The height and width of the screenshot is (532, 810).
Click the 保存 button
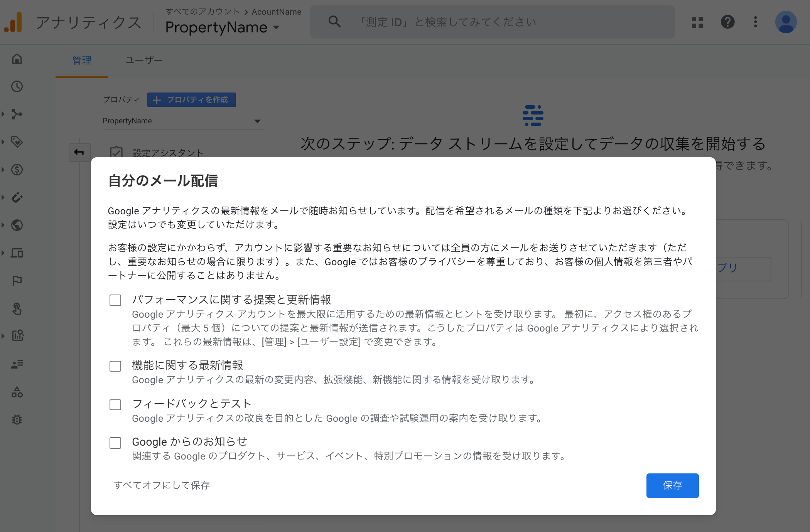click(672, 485)
